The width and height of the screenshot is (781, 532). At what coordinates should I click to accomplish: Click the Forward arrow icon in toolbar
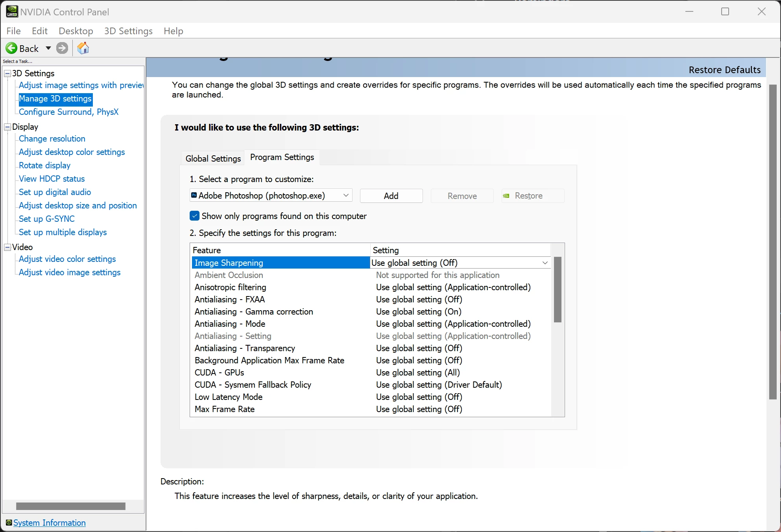pyautogui.click(x=62, y=48)
